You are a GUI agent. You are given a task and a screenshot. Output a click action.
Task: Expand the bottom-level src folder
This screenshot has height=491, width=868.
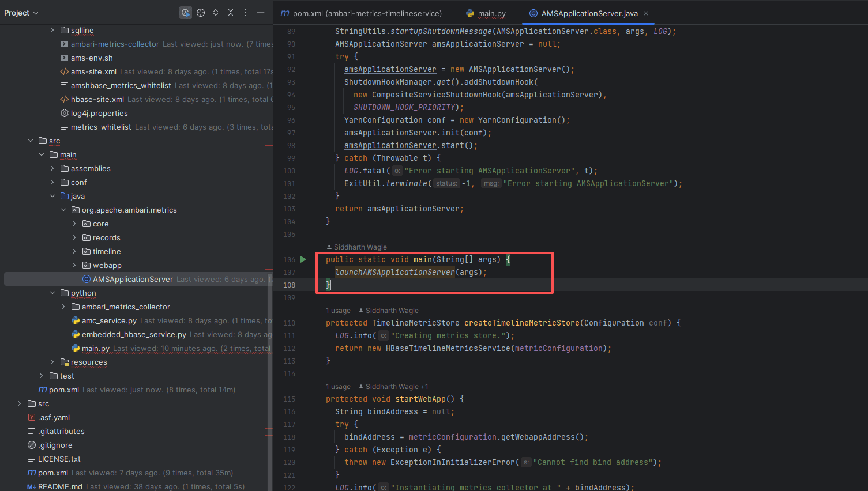(20, 403)
